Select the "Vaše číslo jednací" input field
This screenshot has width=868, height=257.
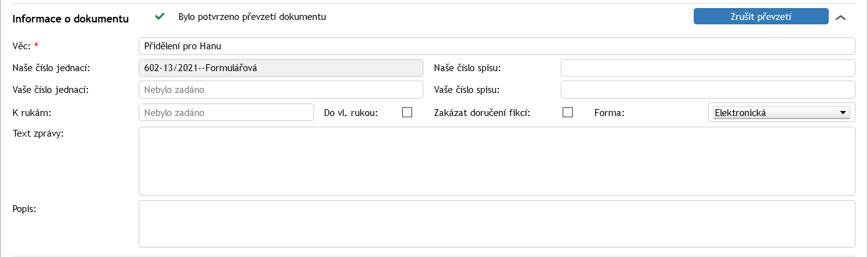pos(280,90)
